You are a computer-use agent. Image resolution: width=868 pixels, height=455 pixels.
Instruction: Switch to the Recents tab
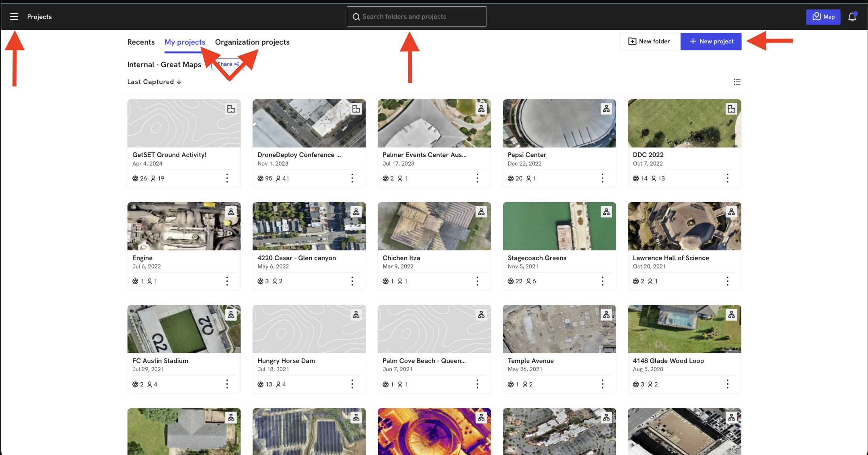pos(141,42)
